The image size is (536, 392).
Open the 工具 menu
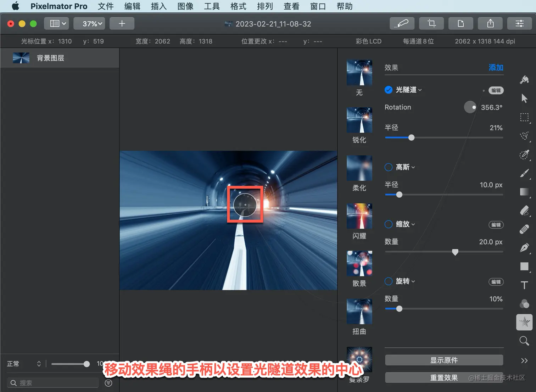coord(212,6)
